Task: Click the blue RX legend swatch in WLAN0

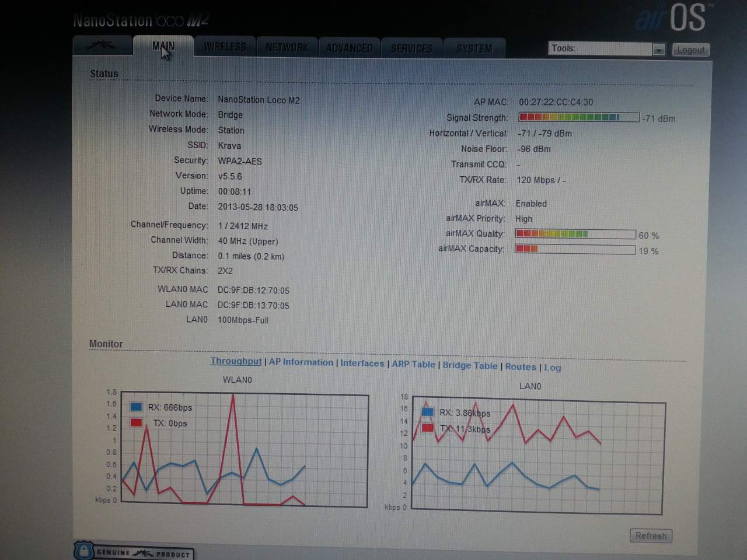Action: [136, 407]
